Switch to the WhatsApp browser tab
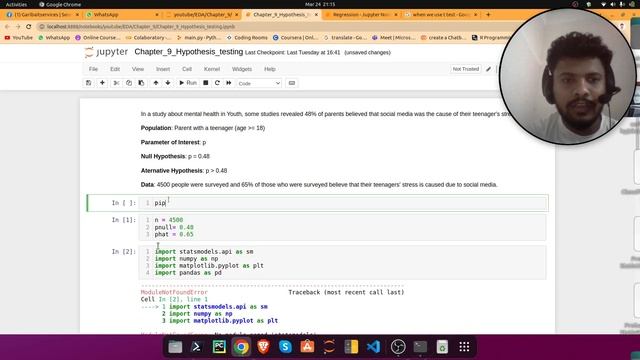The image size is (640, 360). click(x=122, y=14)
